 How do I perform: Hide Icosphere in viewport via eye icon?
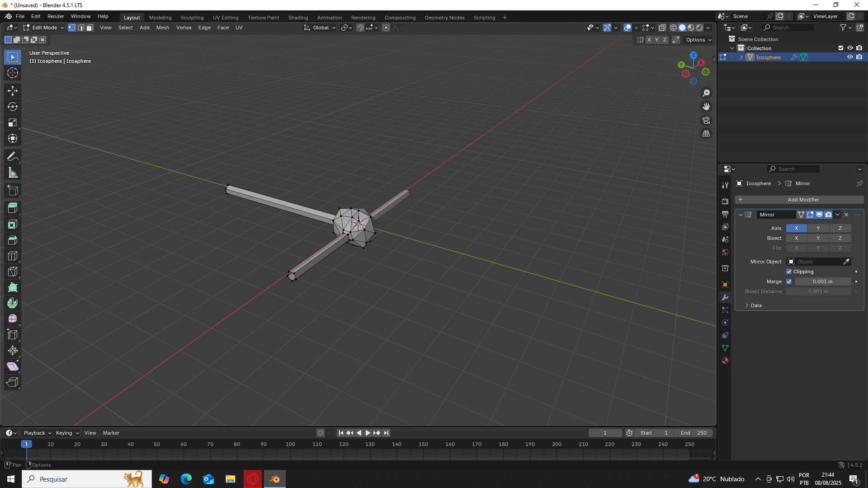tap(850, 57)
